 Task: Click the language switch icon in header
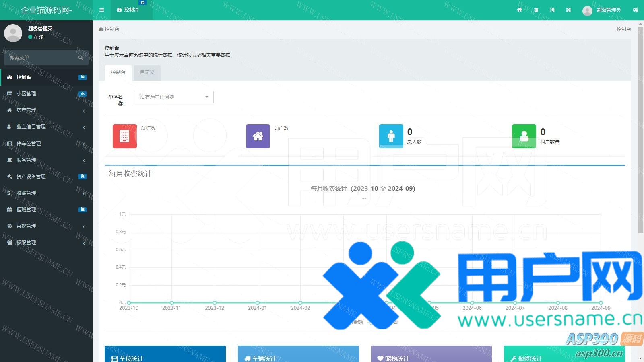coord(552,10)
